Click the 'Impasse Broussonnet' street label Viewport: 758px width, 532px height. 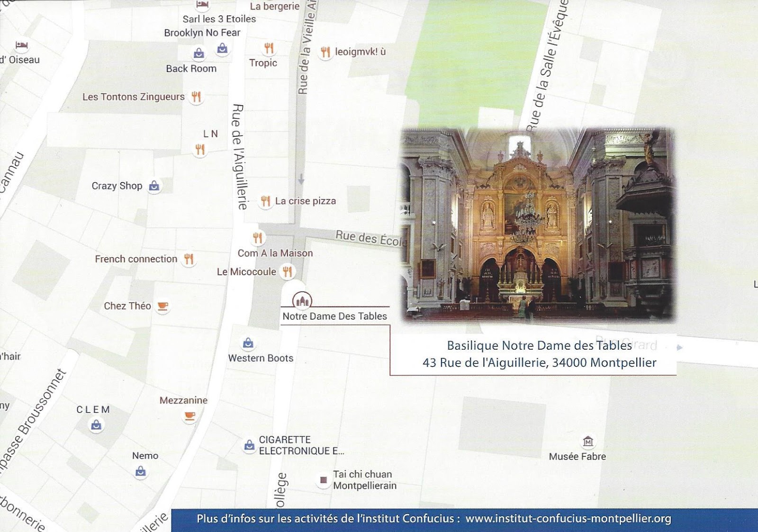(33, 422)
